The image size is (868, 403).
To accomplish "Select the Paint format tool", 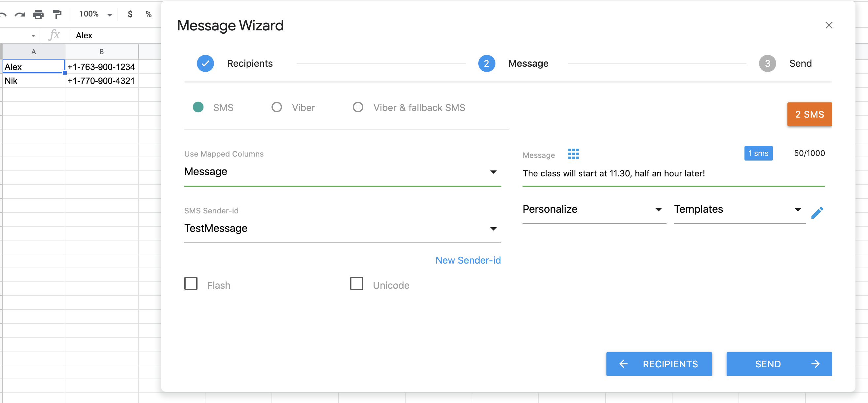I will pos(56,14).
